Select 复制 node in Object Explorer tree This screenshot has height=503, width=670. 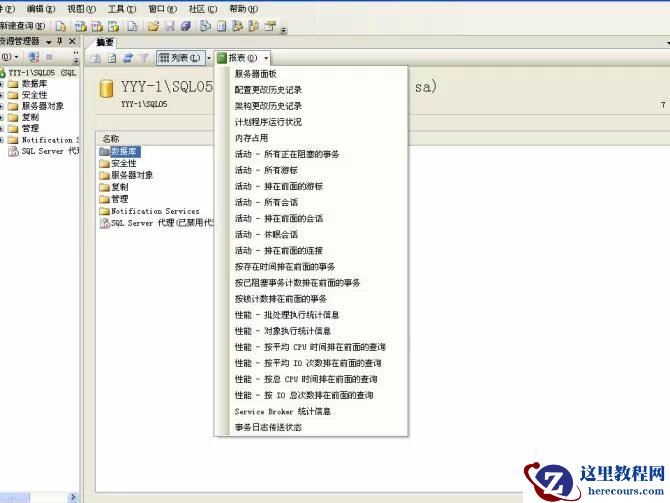click(30, 117)
